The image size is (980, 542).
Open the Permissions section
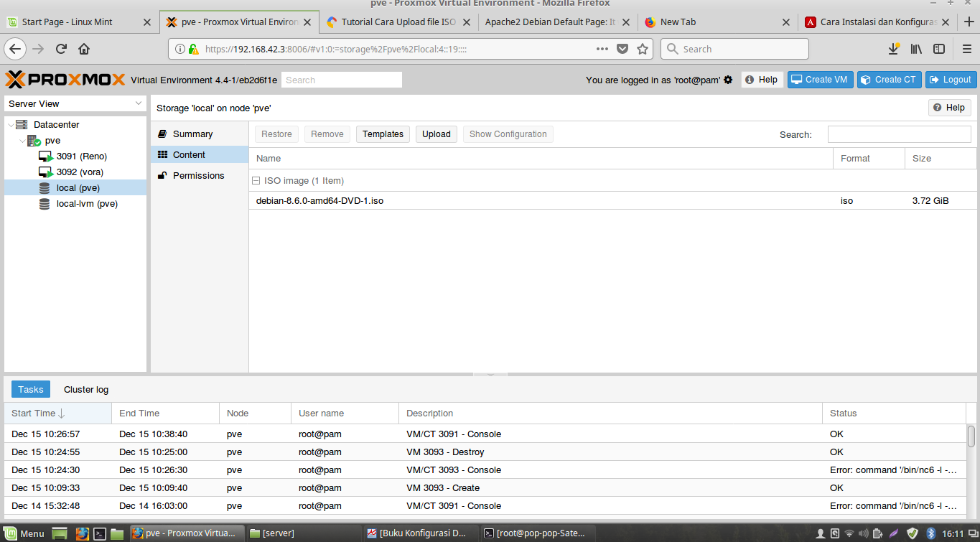point(200,176)
